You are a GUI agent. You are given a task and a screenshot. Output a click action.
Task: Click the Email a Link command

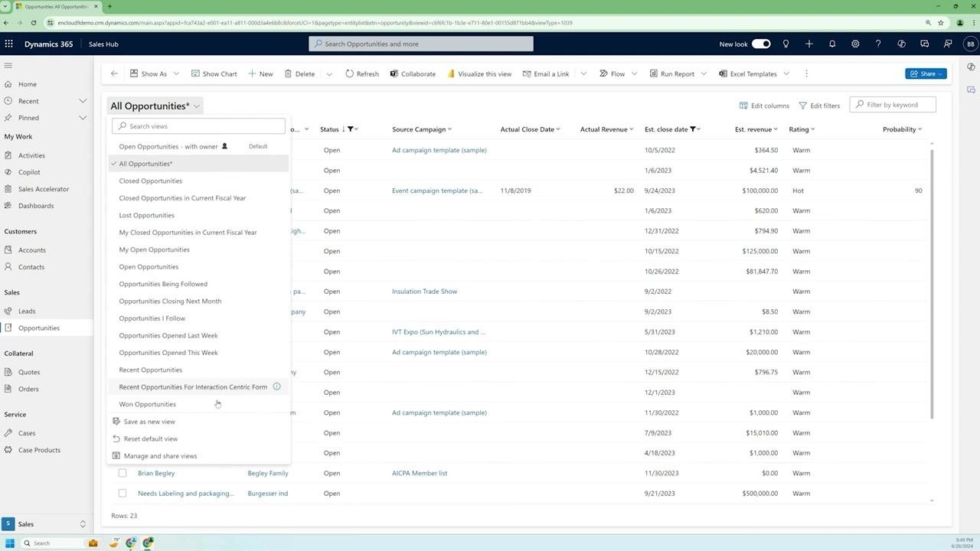pos(546,73)
